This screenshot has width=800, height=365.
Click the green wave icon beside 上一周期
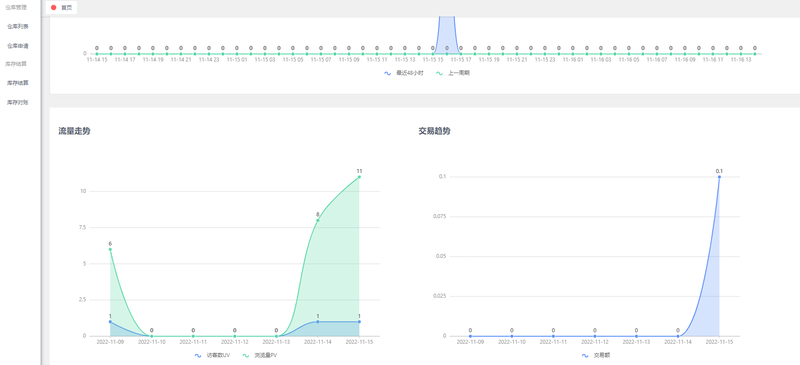pos(439,73)
